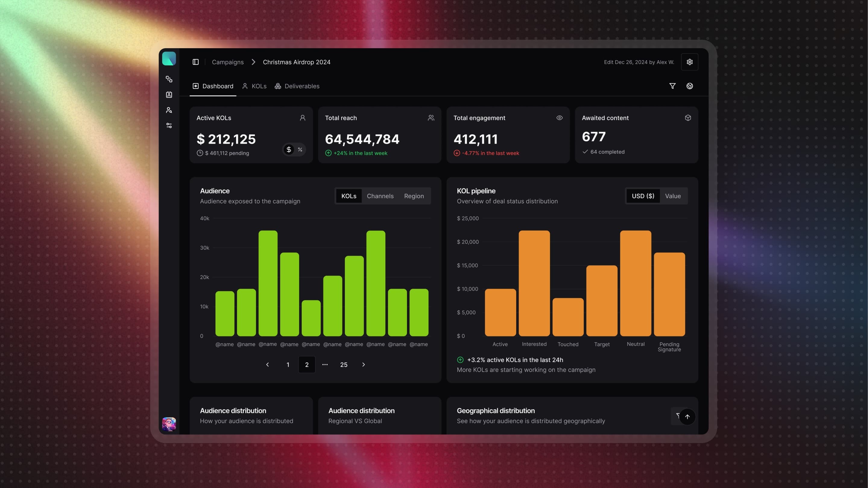Open the linked shapes sidebar icon
The width and height of the screenshot is (868, 488).
[169, 79]
